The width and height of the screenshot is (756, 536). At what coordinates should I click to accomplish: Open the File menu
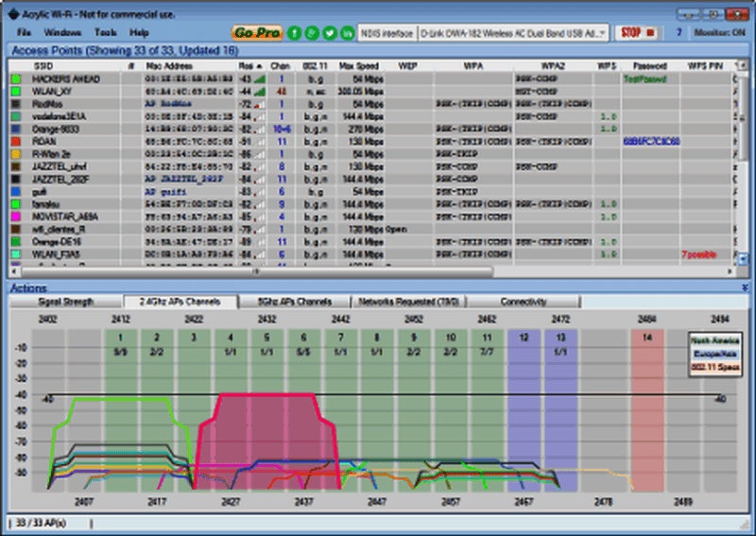24,33
